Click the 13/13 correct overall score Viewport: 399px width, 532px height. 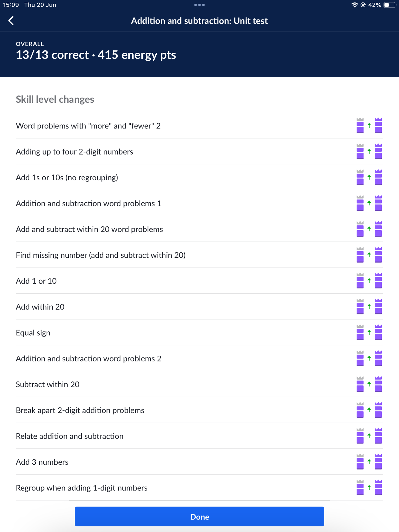click(52, 55)
